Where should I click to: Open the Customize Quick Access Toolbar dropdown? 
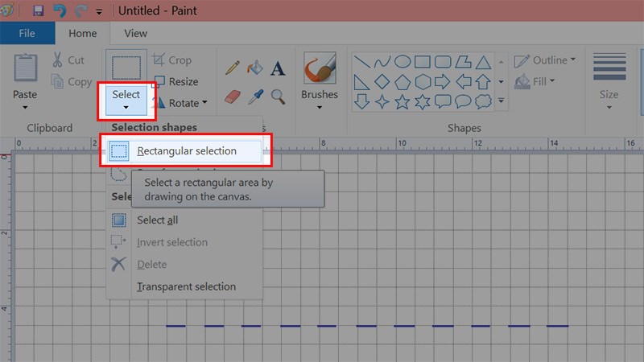pyautogui.click(x=99, y=12)
